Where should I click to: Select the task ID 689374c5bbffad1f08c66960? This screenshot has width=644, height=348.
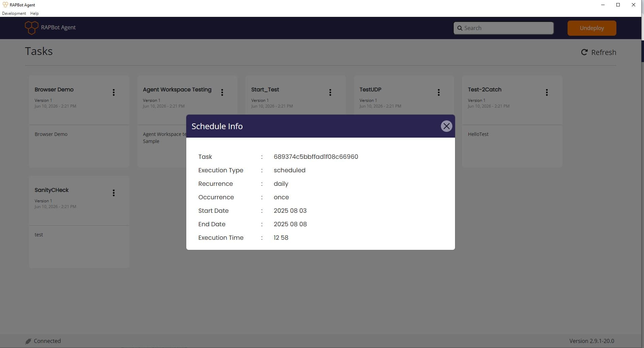tap(316, 157)
